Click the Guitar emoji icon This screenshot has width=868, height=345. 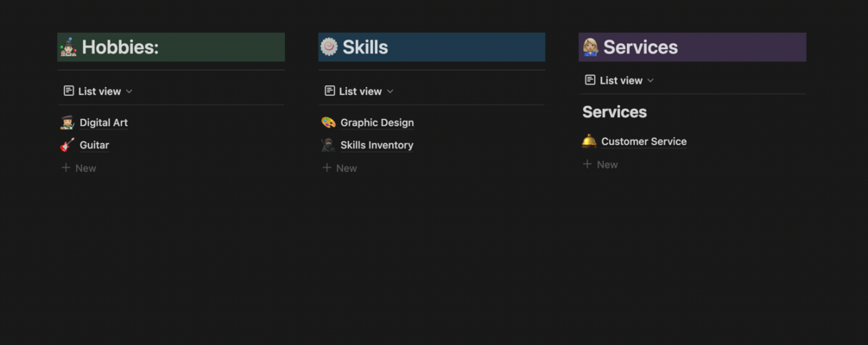click(67, 145)
